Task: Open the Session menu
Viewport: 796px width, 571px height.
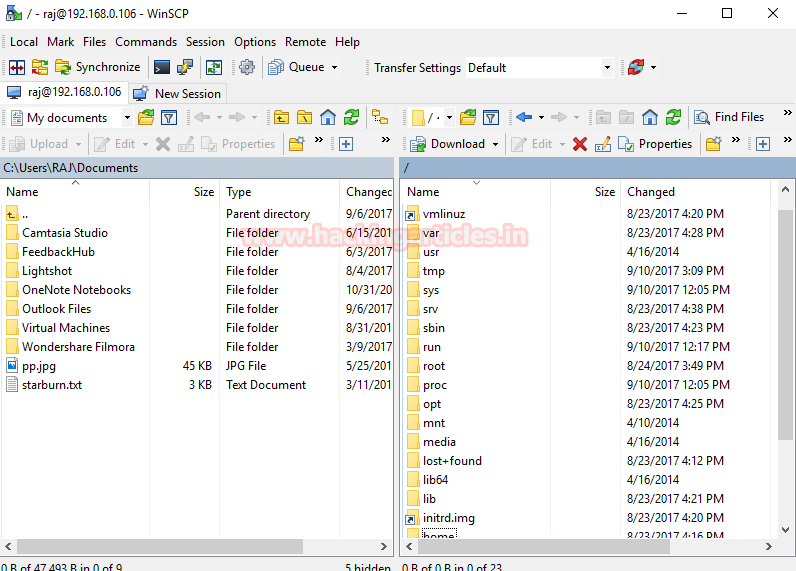Action: 205,42
